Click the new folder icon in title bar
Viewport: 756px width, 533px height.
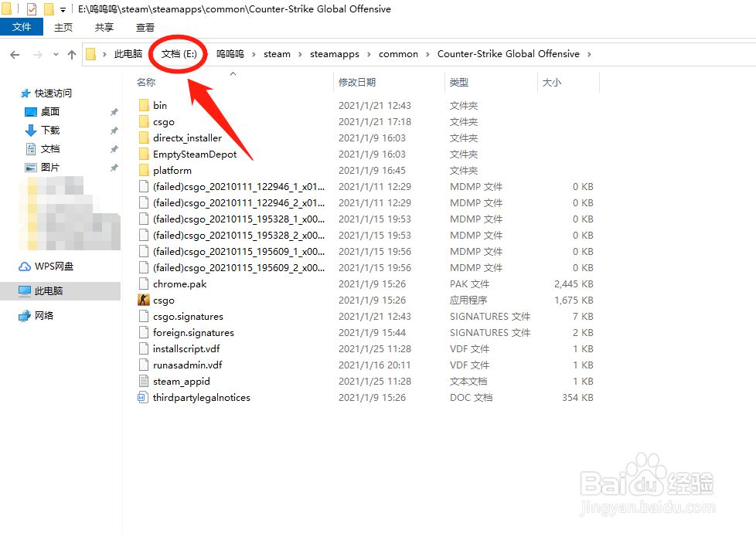(x=49, y=9)
